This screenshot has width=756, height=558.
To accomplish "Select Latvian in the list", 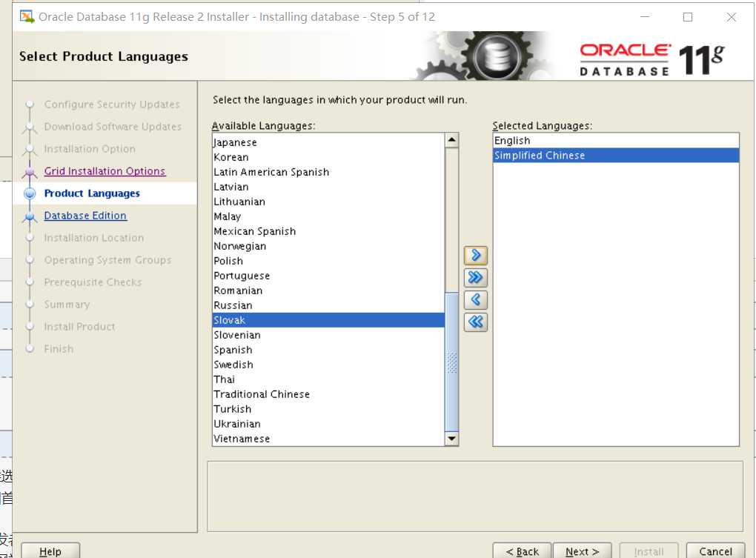I will tap(328, 187).
